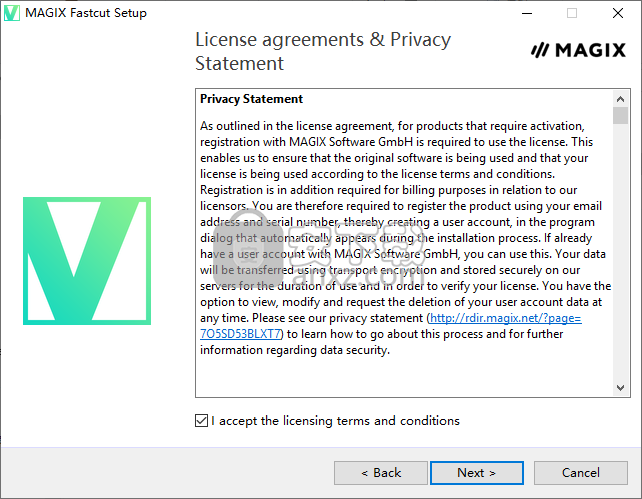Click the license text scrollbar thumb
The image size is (642, 499).
coord(620,115)
